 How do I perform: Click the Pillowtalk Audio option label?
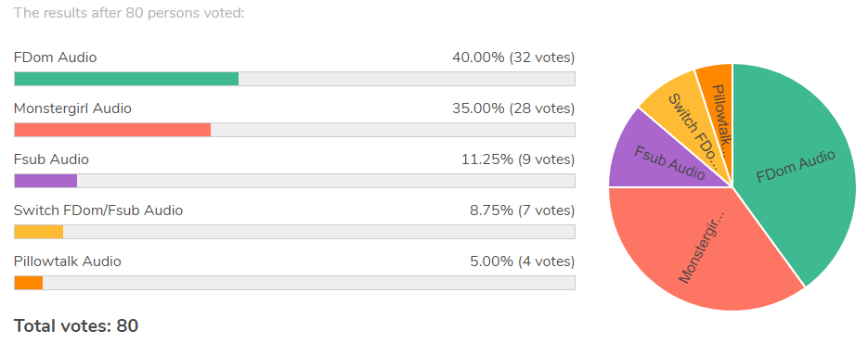pos(68,261)
